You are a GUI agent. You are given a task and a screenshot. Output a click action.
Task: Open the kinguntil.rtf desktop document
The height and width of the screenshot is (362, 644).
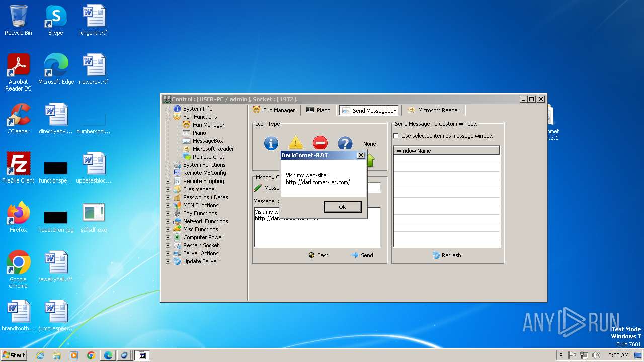94,21
